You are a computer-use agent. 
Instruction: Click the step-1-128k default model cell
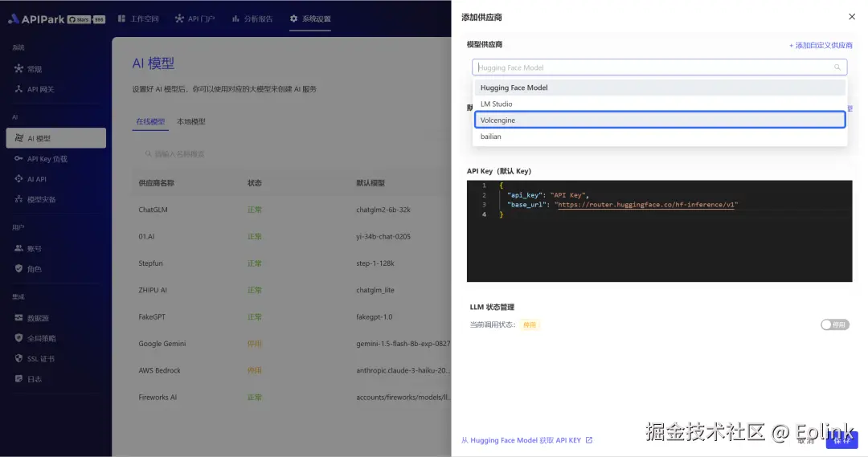(x=375, y=263)
